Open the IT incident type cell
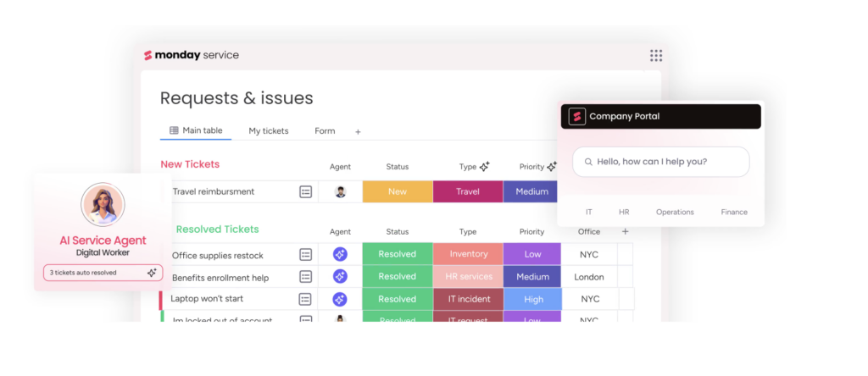 tap(468, 299)
